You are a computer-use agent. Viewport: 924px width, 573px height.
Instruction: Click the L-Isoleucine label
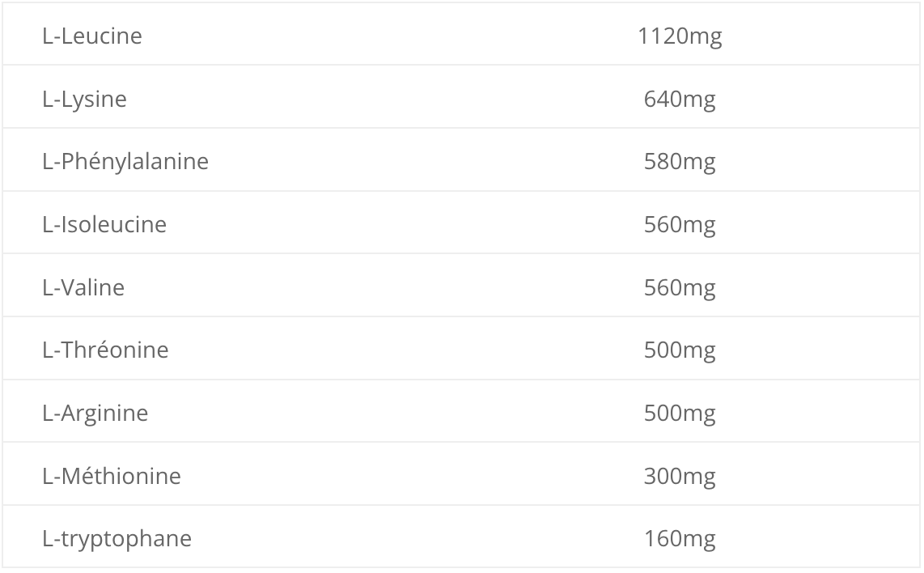coord(104,225)
